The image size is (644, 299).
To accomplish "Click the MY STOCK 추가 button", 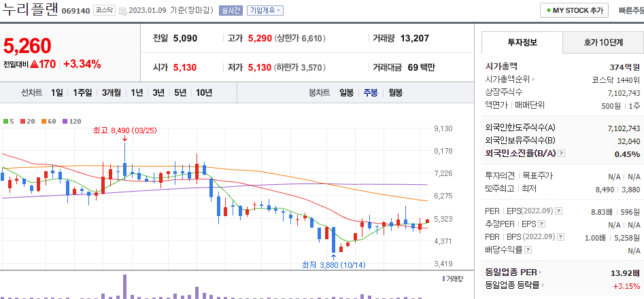I will point(574,11).
